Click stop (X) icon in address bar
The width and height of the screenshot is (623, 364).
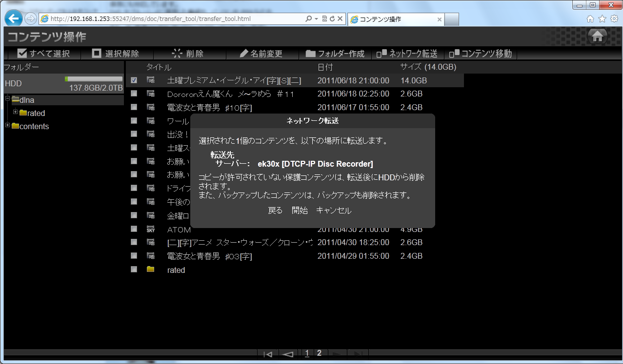pyautogui.click(x=340, y=19)
